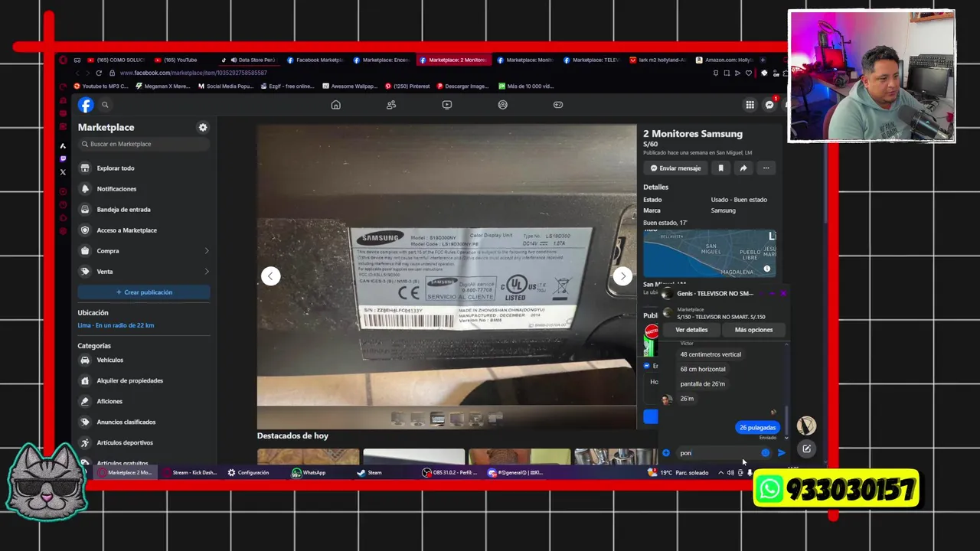980x551 pixels.
Task: Open Bandeja de entrada
Action: coord(144,210)
